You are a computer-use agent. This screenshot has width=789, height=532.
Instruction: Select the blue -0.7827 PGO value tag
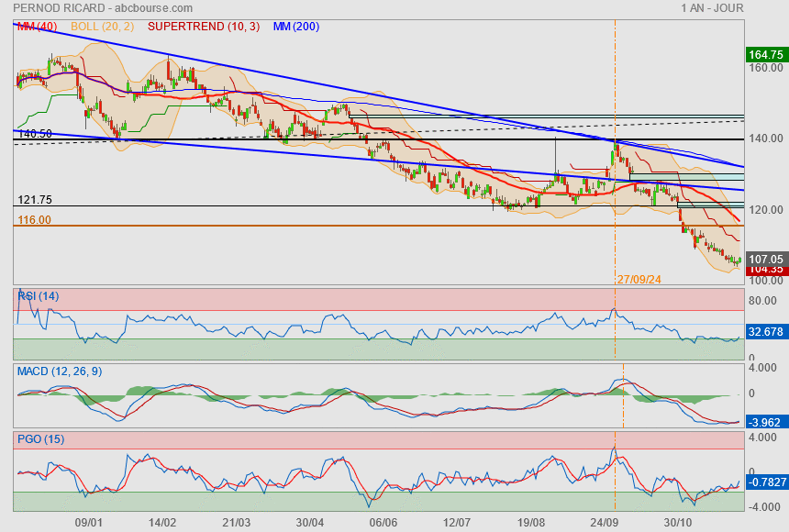(x=766, y=482)
